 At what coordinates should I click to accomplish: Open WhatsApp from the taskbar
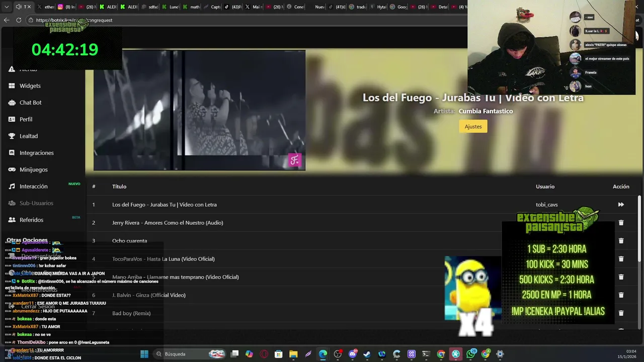(x=471, y=354)
